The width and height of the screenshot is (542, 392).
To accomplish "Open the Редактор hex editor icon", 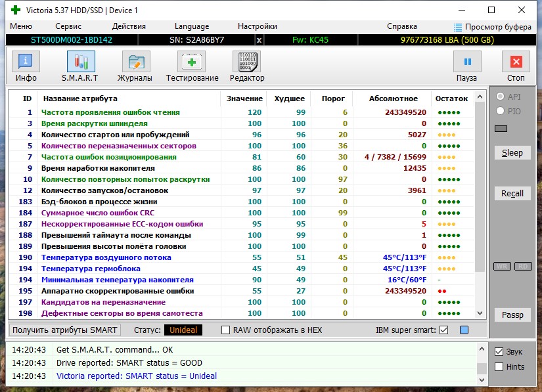I will pos(247,62).
